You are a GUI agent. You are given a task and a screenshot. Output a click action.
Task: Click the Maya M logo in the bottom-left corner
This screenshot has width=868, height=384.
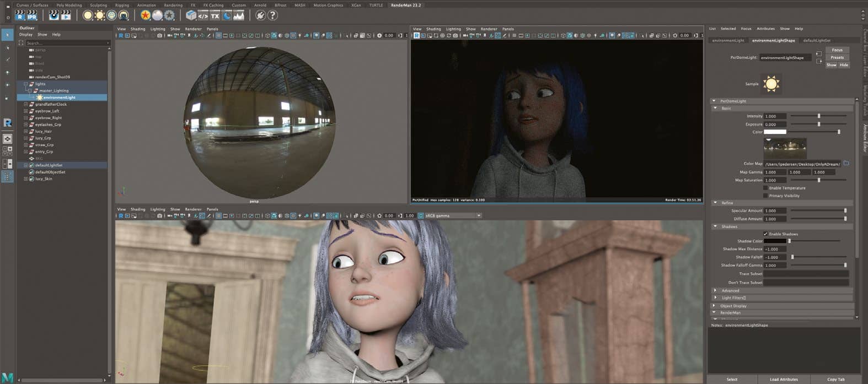pos(7,378)
